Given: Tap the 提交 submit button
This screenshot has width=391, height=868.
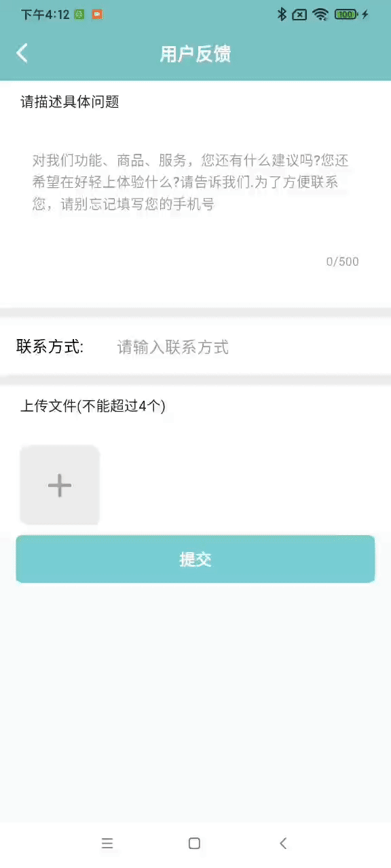Looking at the screenshot, I should click(195, 559).
